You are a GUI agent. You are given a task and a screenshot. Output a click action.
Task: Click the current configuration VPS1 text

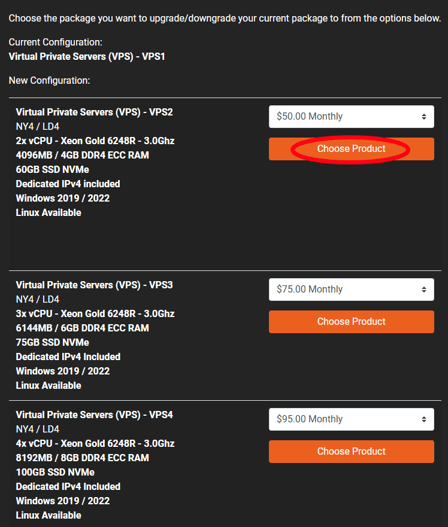pyautogui.click(x=87, y=56)
